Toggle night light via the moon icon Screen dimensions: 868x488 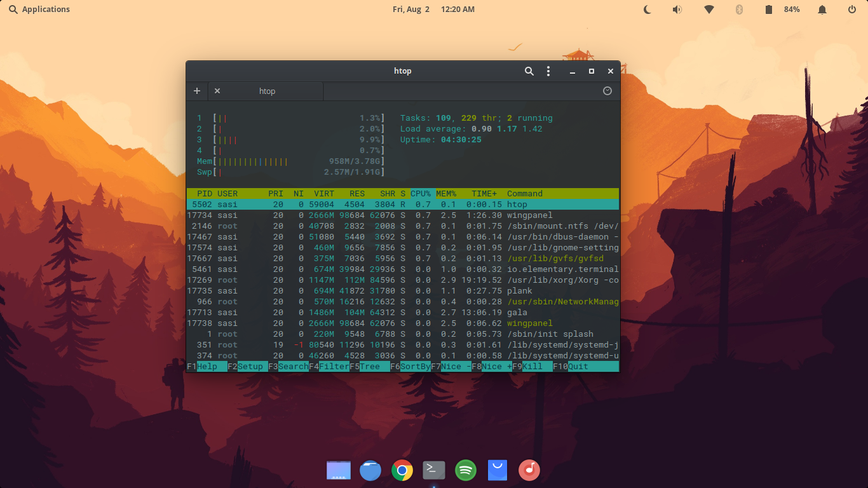pyautogui.click(x=648, y=9)
